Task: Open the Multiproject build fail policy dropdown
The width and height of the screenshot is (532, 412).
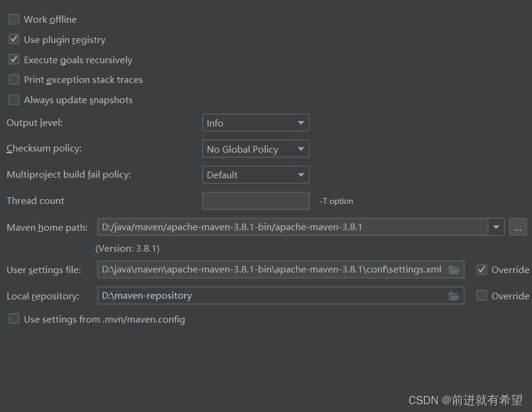Action: [x=301, y=174]
